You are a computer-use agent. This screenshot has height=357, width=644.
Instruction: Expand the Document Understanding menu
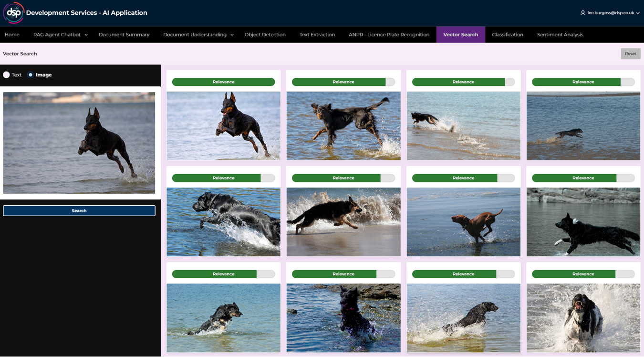[198, 35]
